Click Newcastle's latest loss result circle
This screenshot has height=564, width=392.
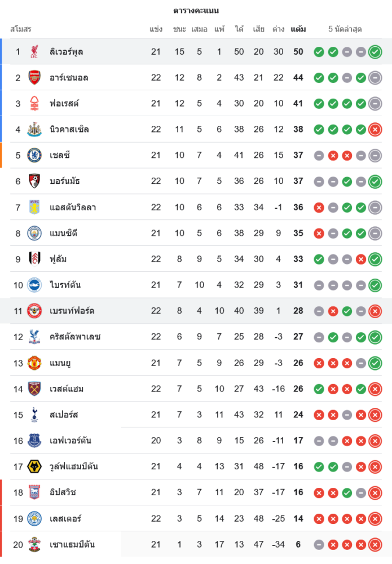(x=375, y=130)
